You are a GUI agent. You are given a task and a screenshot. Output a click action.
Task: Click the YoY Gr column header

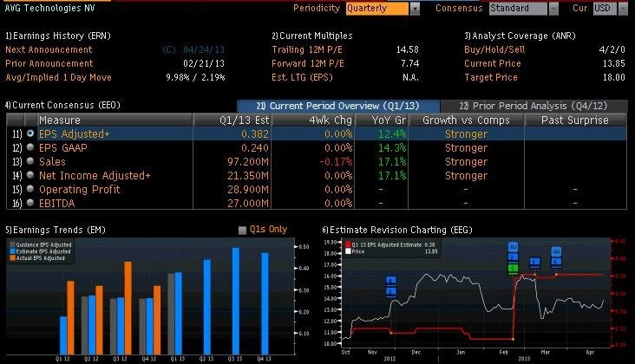[x=382, y=120]
